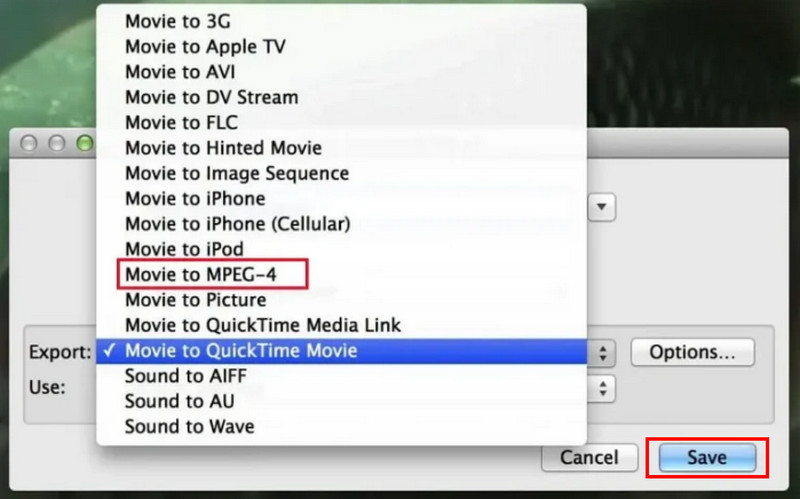This screenshot has height=499, width=800.
Task: Select Movie to QuickTime Media Link
Action: (341, 325)
